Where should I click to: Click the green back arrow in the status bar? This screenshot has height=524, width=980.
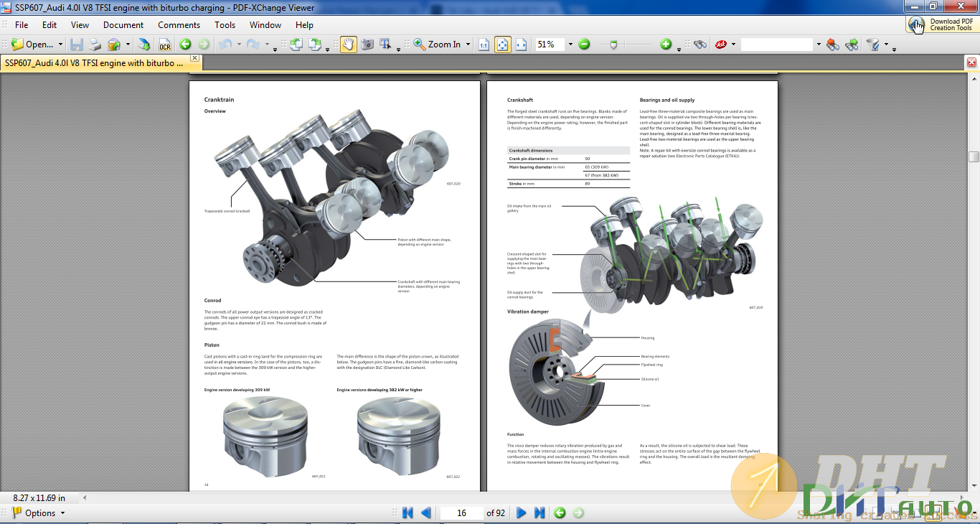pos(560,513)
